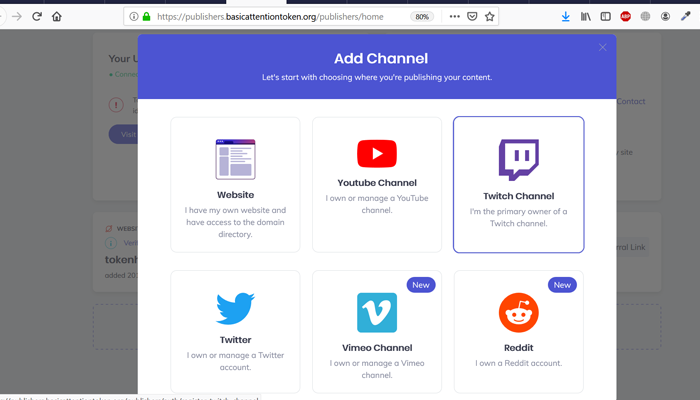Click 'Add Channel' dialog heading
This screenshot has width=700, height=400.
click(381, 58)
